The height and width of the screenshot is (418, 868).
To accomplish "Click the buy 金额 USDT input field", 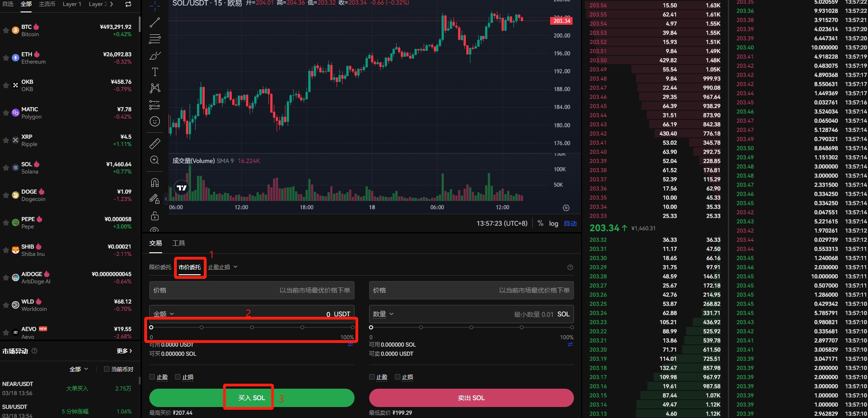I will (252, 314).
